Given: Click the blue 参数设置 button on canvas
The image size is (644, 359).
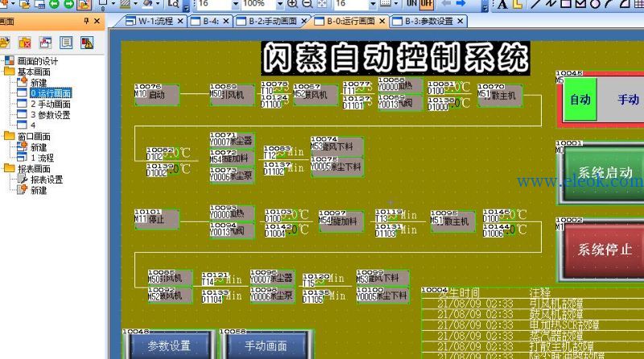Looking at the screenshot, I should click(x=169, y=346).
